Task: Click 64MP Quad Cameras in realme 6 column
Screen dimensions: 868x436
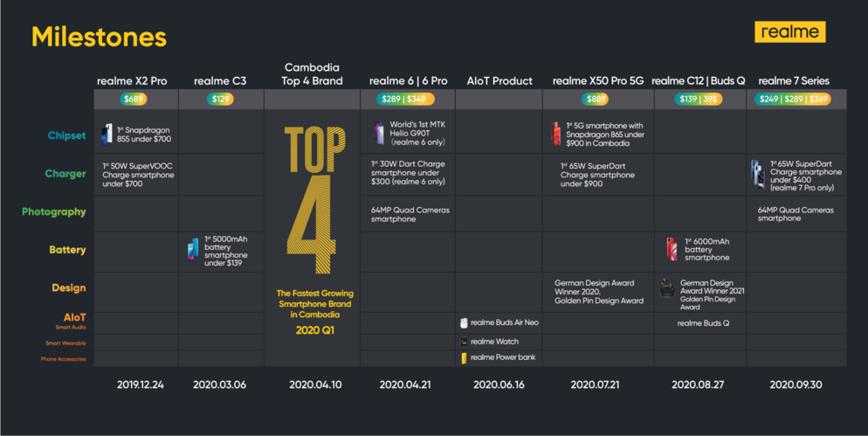Action: click(x=410, y=214)
